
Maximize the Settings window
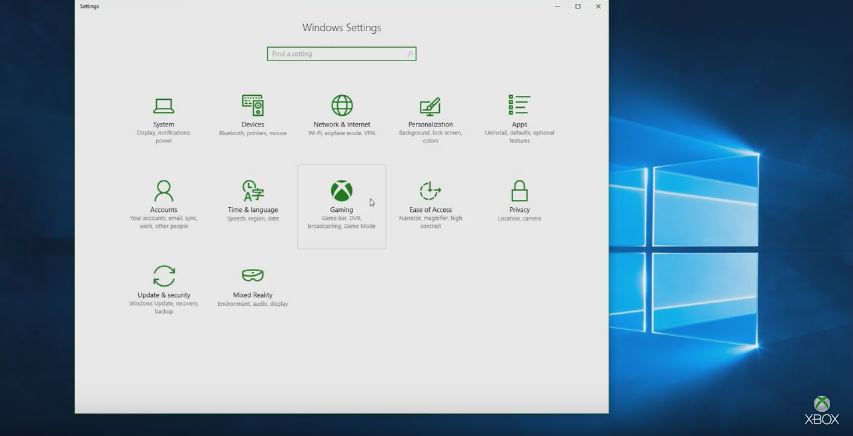[578, 6]
